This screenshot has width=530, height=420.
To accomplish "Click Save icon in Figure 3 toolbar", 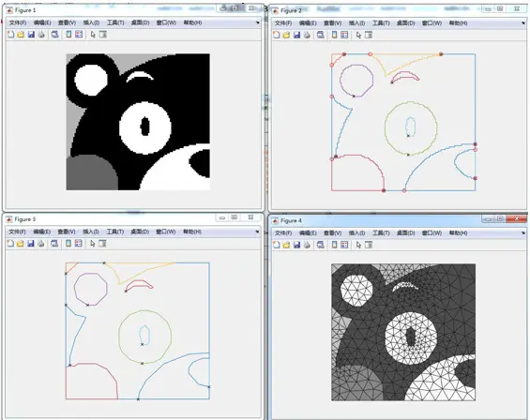I will point(31,244).
